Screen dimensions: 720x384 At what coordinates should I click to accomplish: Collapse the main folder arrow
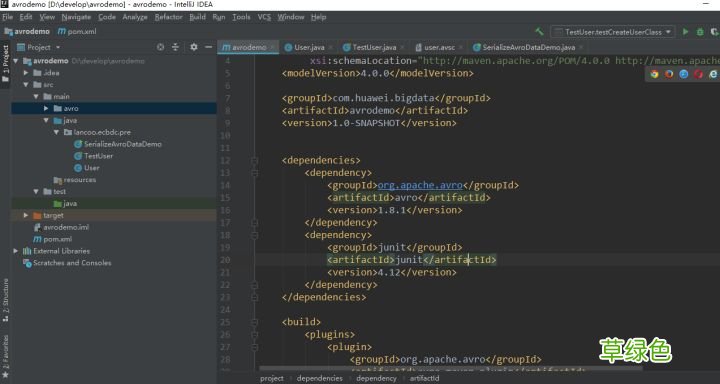36,96
